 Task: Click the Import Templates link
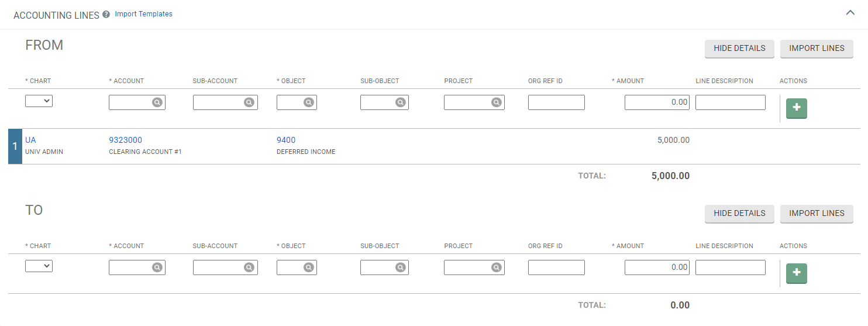pos(143,14)
